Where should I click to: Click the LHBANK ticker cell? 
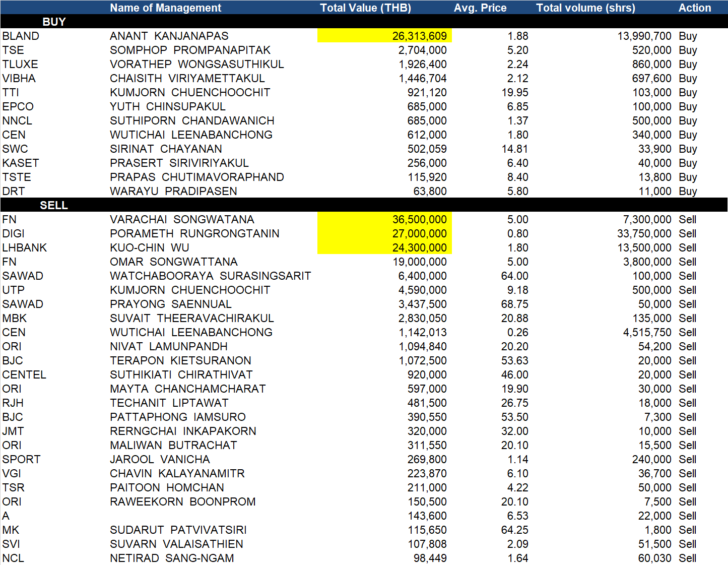coord(25,247)
